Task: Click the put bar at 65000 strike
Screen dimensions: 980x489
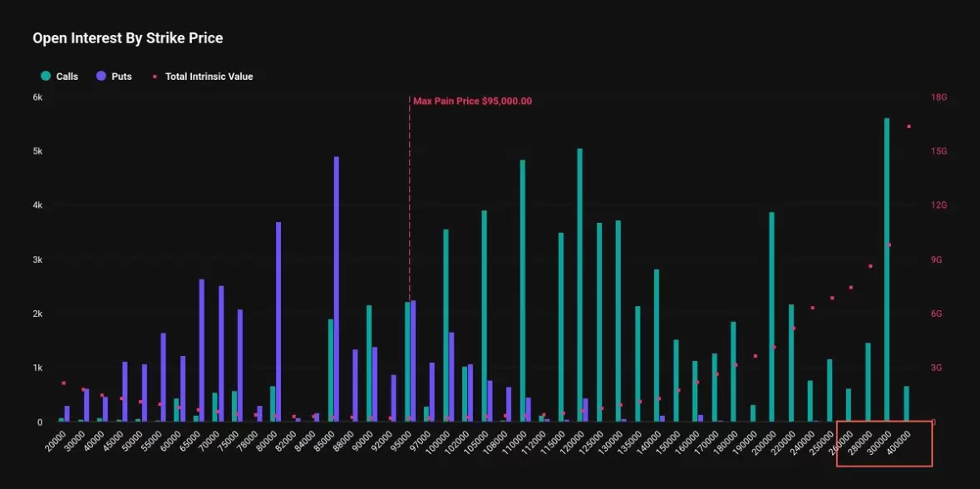Action: tap(202, 350)
